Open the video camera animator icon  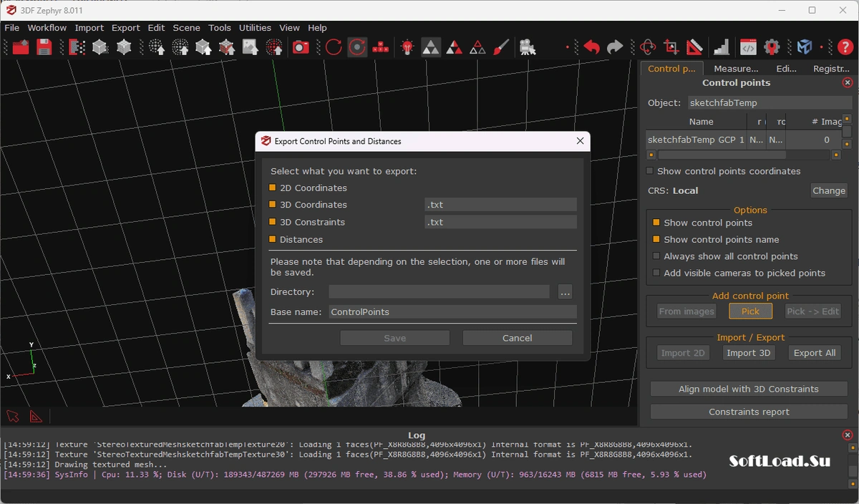[528, 47]
